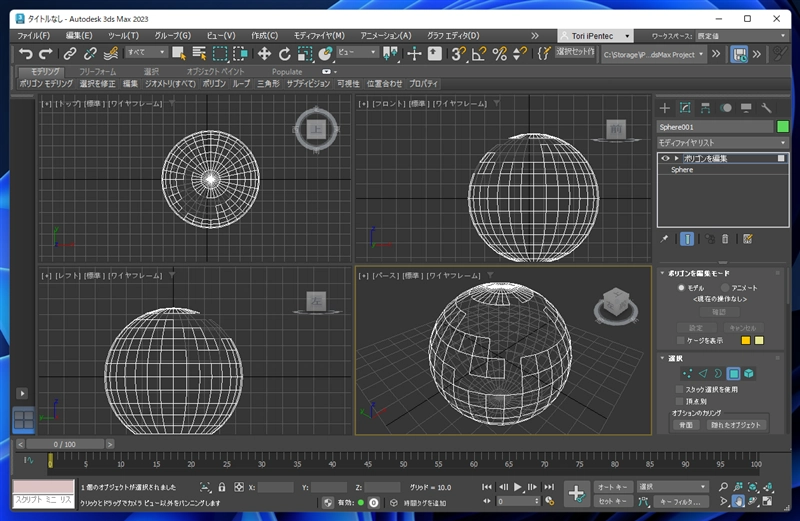Activate the Select Object tool
Viewport: 800px width, 521px height.
pos(179,53)
